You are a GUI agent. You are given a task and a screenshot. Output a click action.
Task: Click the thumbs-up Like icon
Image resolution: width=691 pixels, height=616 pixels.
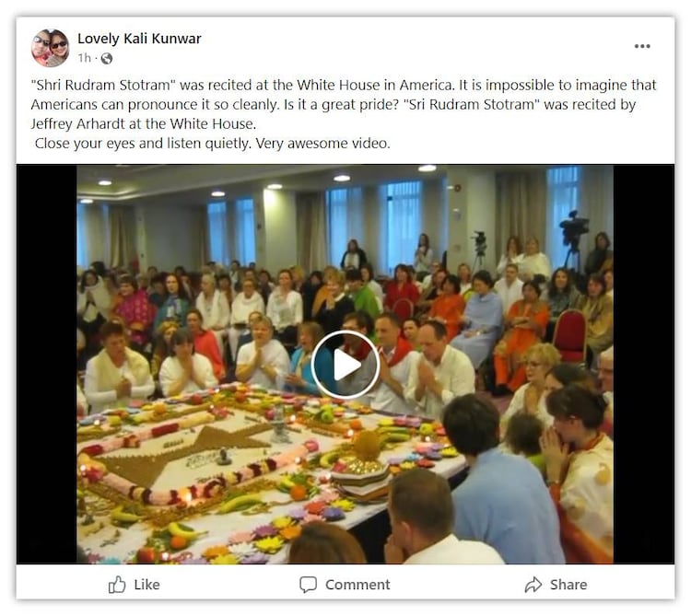(117, 585)
